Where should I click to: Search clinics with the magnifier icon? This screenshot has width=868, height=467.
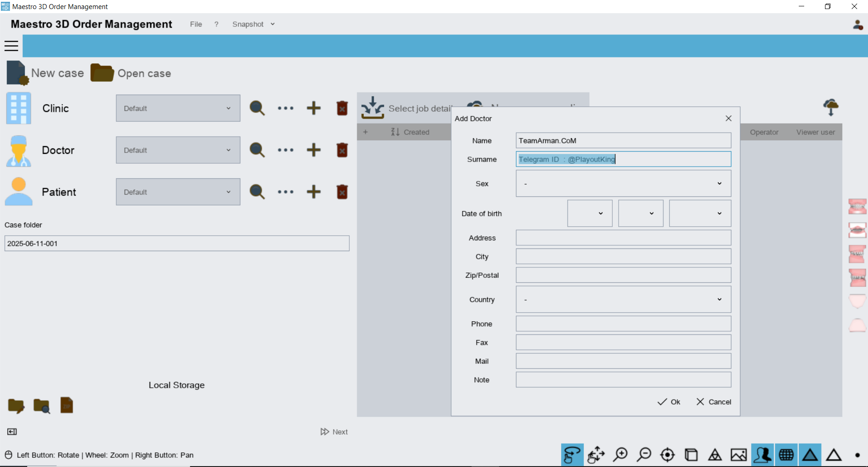coord(257,108)
